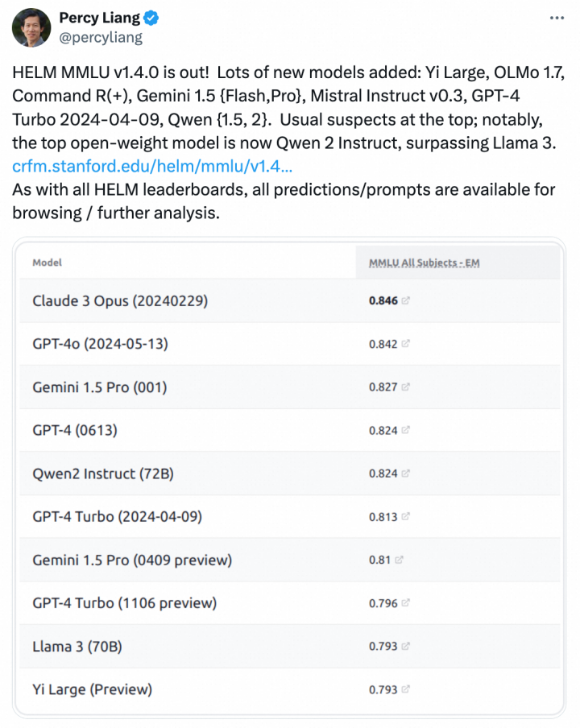The image size is (580, 728).
Task: Click external link icon for GPT-4 Turbo (2024-04-09)
Action: [407, 516]
